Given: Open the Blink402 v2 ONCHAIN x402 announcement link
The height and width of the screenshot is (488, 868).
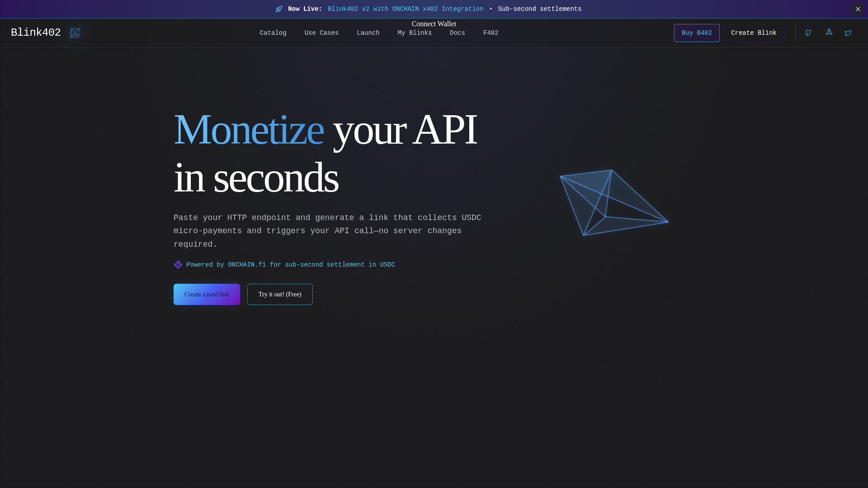Looking at the screenshot, I should coord(406,9).
